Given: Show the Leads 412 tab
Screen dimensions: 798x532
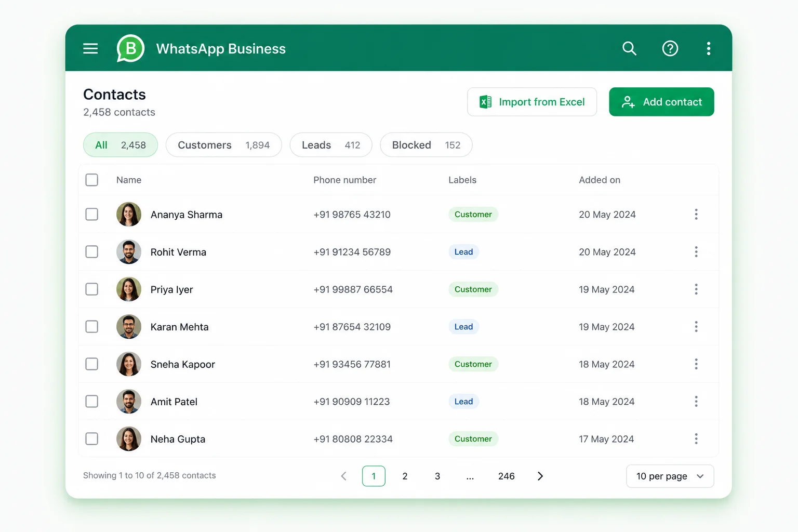Looking at the screenshot, I should (x=331, y=145).
